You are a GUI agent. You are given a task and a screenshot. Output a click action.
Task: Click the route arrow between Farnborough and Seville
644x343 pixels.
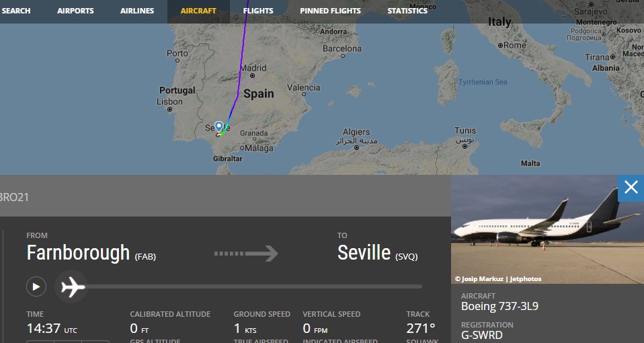tap(246, 254)
